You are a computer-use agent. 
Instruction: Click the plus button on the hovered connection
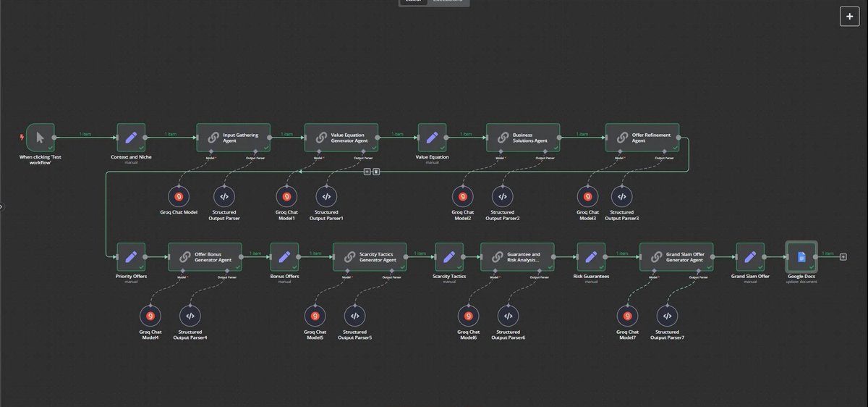pos(367,172)
